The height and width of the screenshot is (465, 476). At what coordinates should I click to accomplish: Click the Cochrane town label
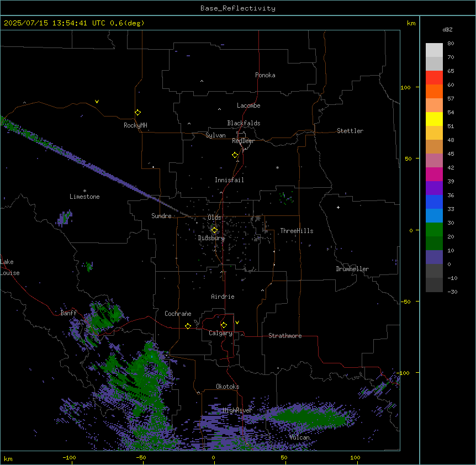pyautogui.click(x=178, y=314)
